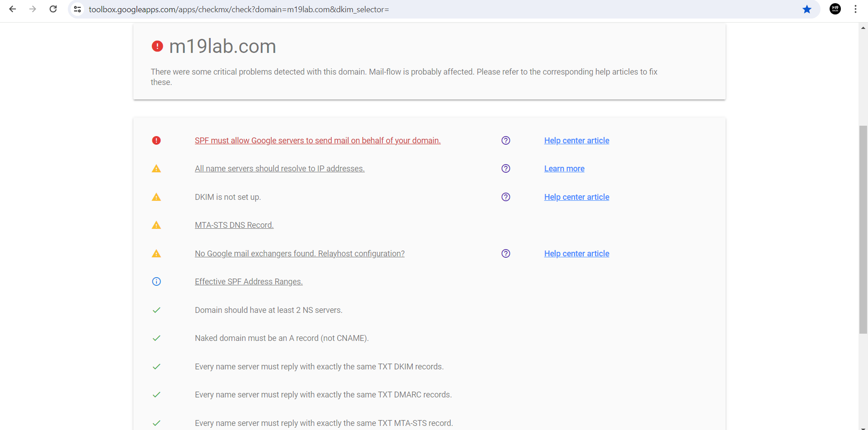Expand MTA-STS DNS Record detail
The height and width of the screenshot is (430, 868).
(234, 225)
